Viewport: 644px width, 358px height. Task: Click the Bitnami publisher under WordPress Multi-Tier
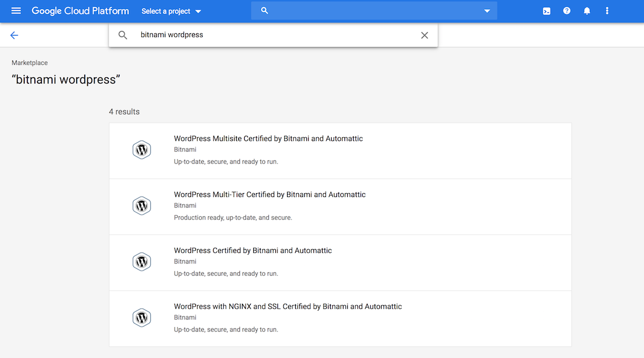click(185, 206)
